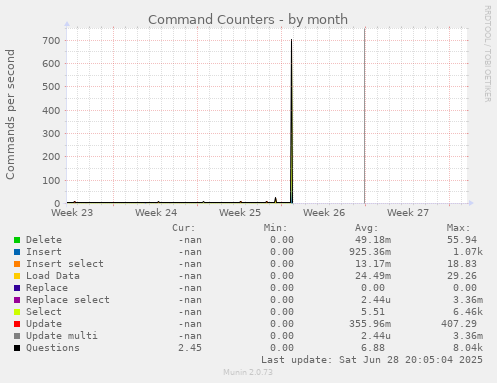Screen dimensions: 497x383
Task: Click the Questions current value 2.45
Action: [190, 348]
